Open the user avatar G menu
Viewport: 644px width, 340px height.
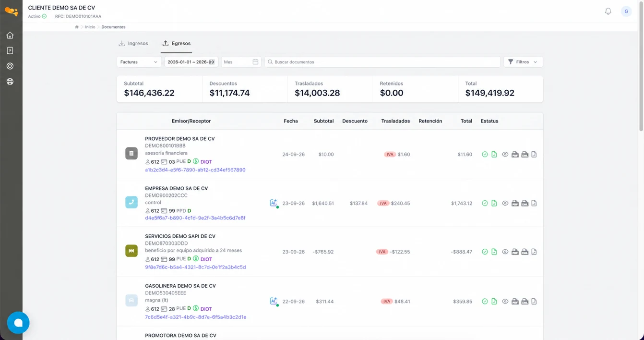coord(626,11)
